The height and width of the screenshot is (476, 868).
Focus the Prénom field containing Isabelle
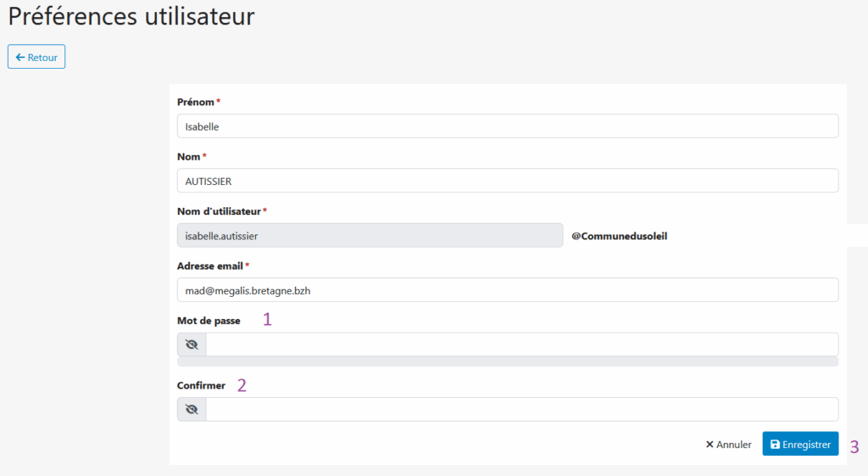pos(507,126)
